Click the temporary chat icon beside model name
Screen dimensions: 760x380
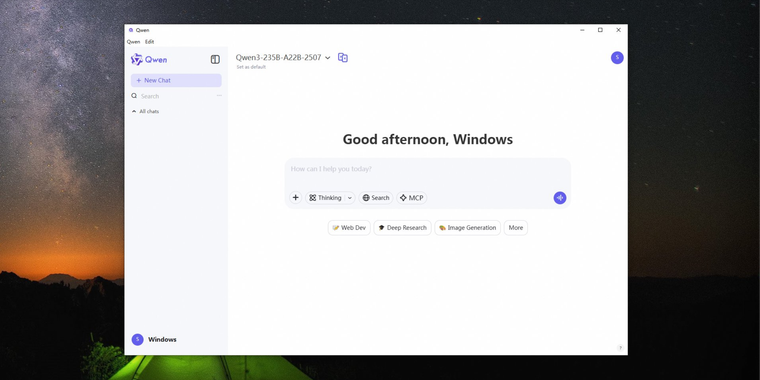point(343,58)
